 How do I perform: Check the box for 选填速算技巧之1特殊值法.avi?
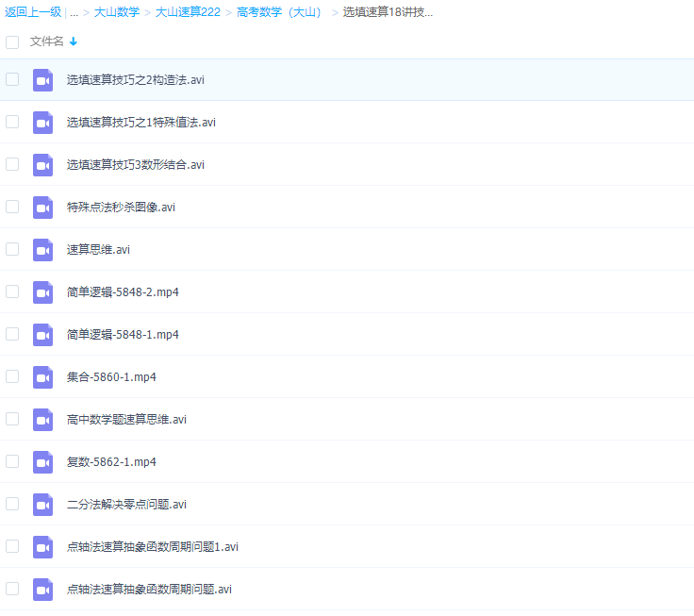pyautogui.click(x=12, y=122)
